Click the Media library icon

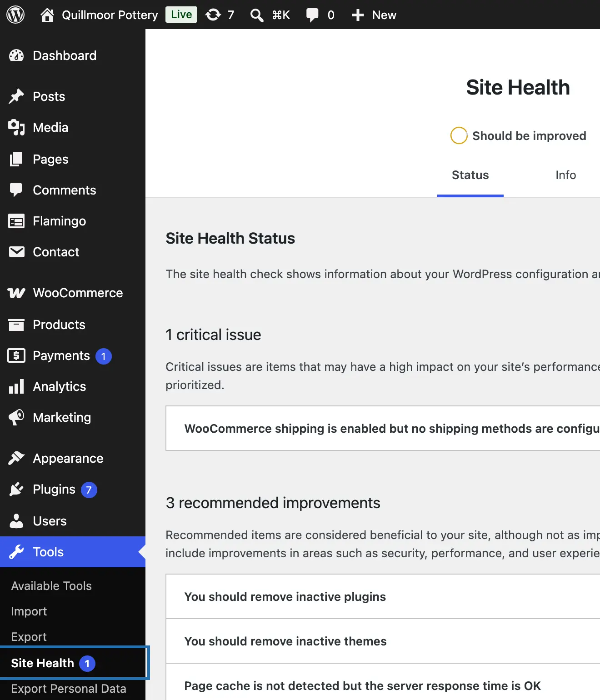tap(16, 127)
